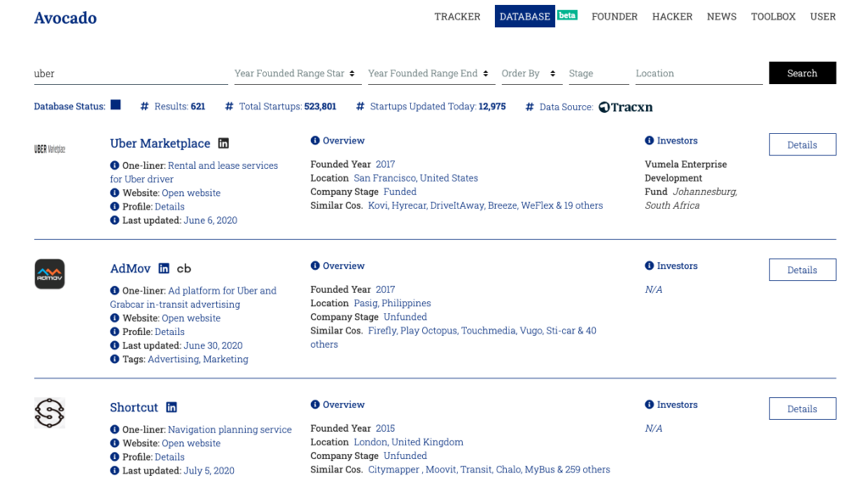868x487 pixels.
Task: Click info icon beside AdMov Tags
Action: pos(114,359)
